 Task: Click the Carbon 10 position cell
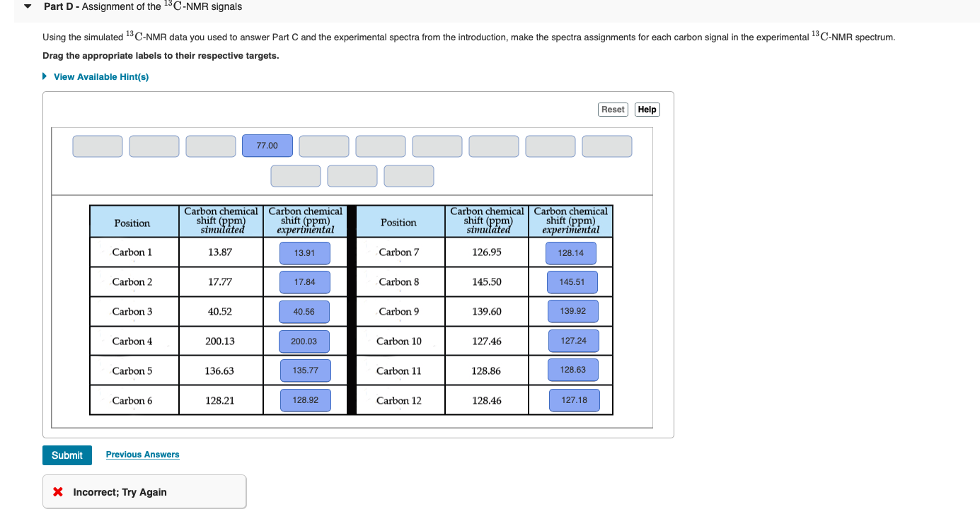(400, 341)
